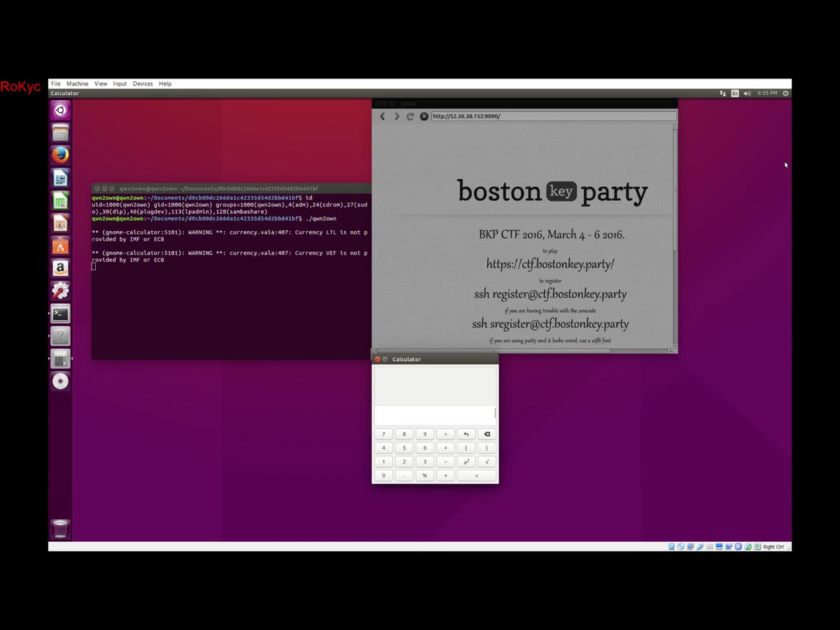Stop loading the browser page
This screenshot has height=630, width=840.
click(423, 116)
